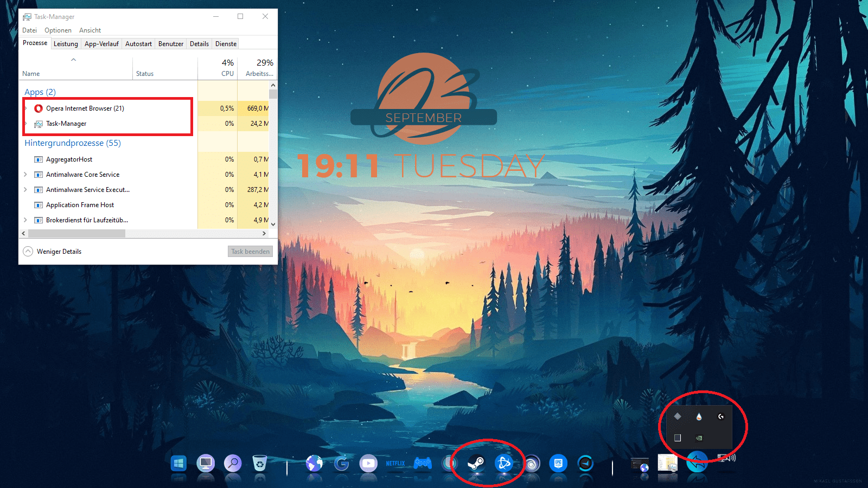The image size is (868, 488).
Task: Open the Optionen menu
Action: [58, 30]
